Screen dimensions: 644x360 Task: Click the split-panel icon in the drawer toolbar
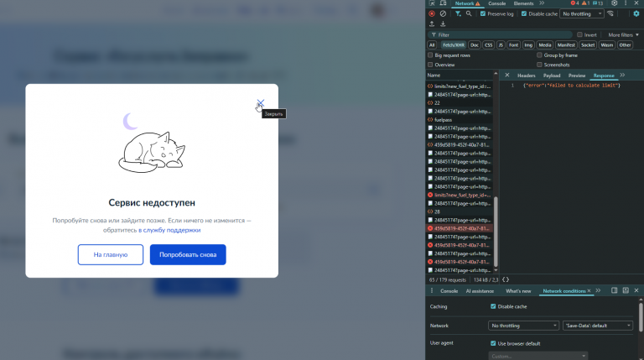(615, 290)
